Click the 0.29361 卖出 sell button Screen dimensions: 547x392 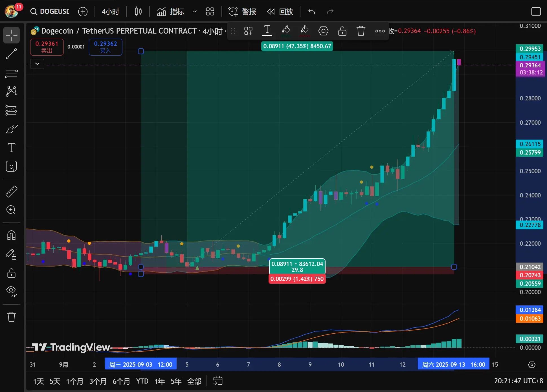(47, 47)
